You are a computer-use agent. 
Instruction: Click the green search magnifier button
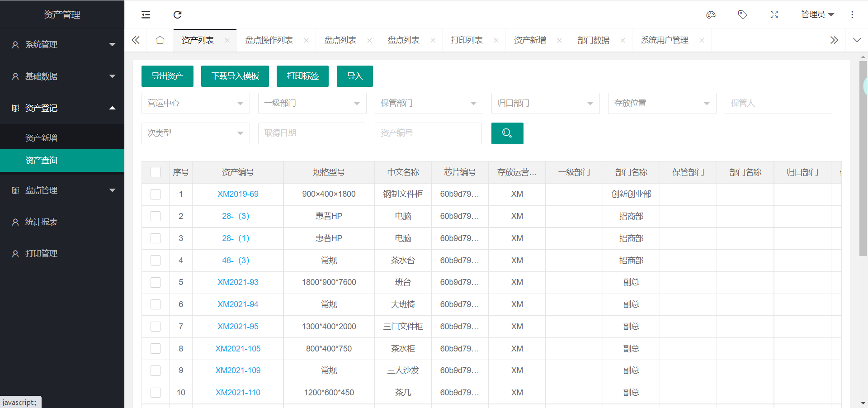507,133
